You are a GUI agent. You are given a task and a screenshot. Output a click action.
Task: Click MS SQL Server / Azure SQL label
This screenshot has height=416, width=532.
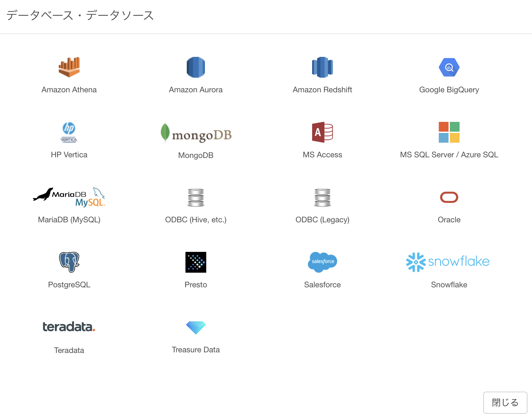coord(449,155)
